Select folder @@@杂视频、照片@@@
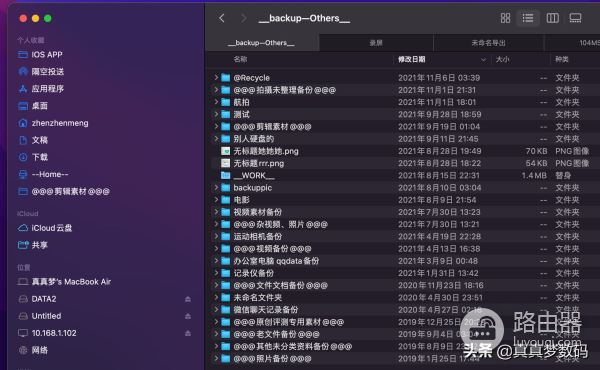 pyautogui.click(x=280, y=224)
